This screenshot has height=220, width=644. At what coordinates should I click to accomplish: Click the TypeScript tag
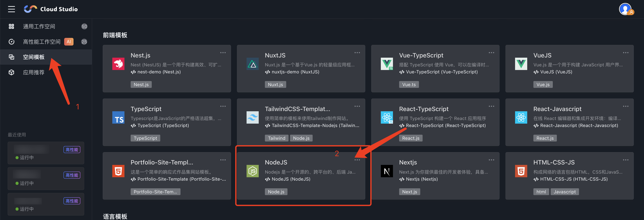click(145, 138)
